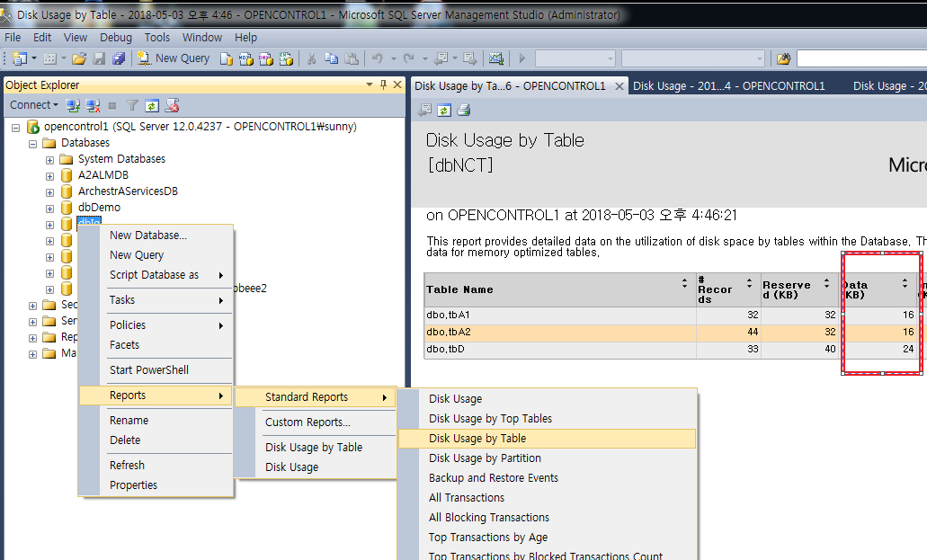Click Disconnect icon in Object Explorer

93,106
